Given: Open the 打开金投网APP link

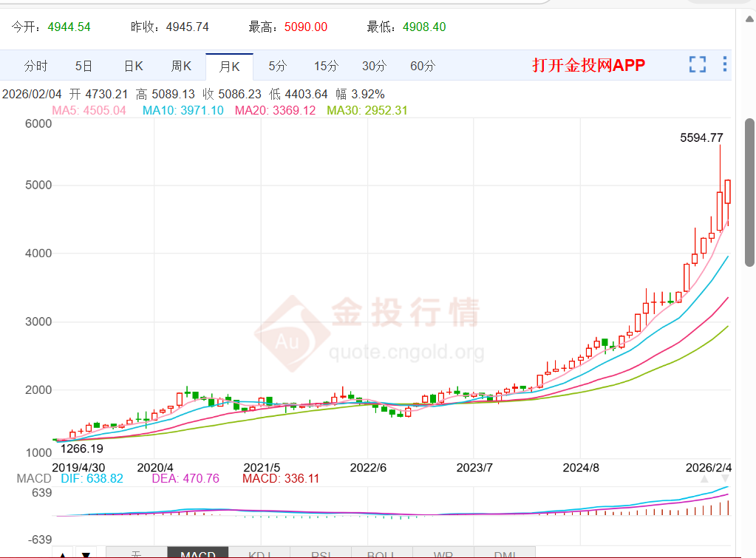Looking at the screenshot, I should pos(589,65).
